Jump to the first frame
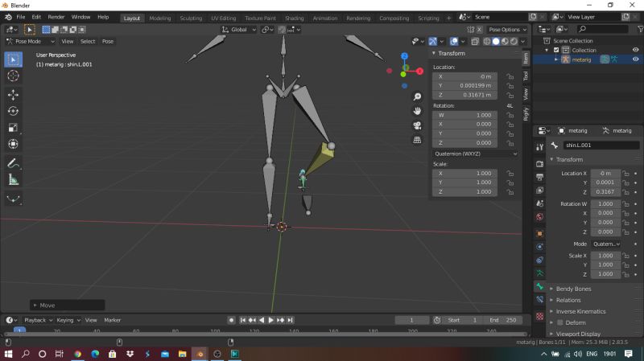This screenshot has width=644, height=361. [x=243, y=320]
